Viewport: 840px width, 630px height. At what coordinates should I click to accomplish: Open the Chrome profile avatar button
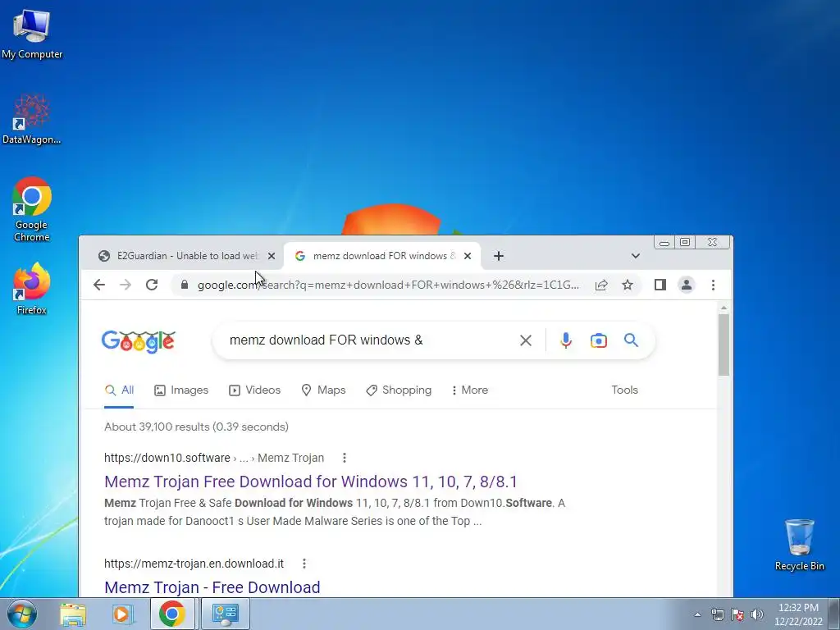[x=687, y=285]
